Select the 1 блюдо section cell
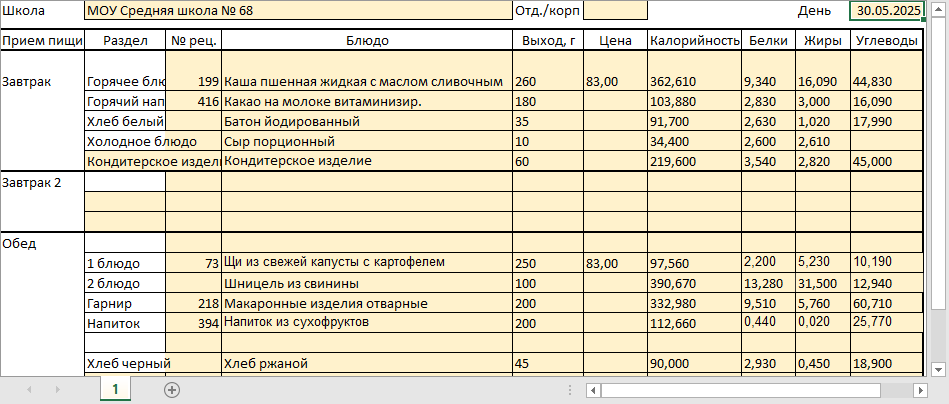This screenshot has width=949, height=404. point(125,263)
